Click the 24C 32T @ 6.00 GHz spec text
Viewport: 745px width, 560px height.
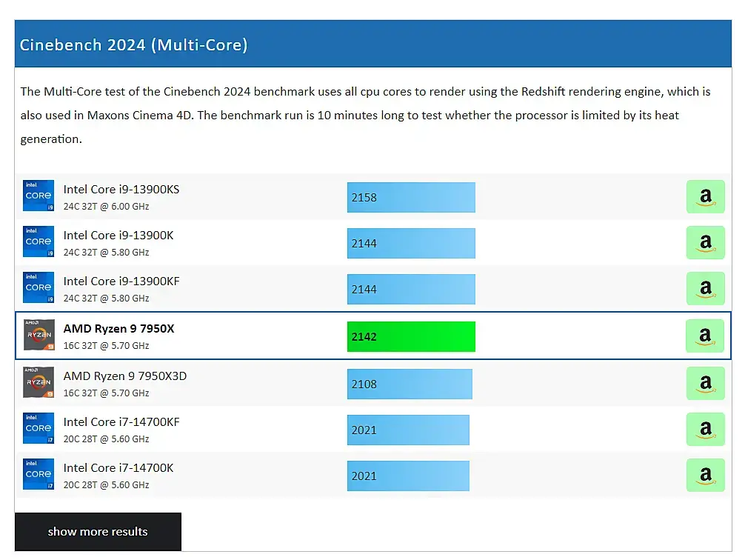106,207
